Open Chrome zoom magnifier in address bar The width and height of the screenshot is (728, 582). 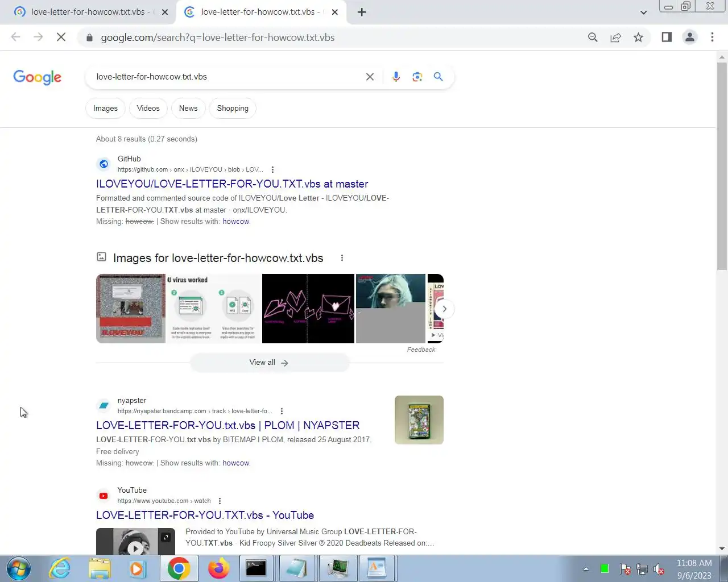coord(593,38)
